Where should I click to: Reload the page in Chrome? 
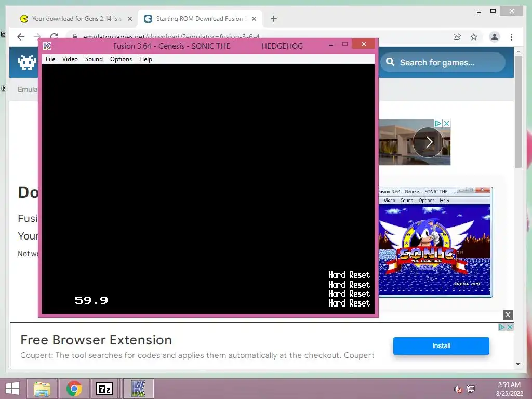[x=54, y=36]
